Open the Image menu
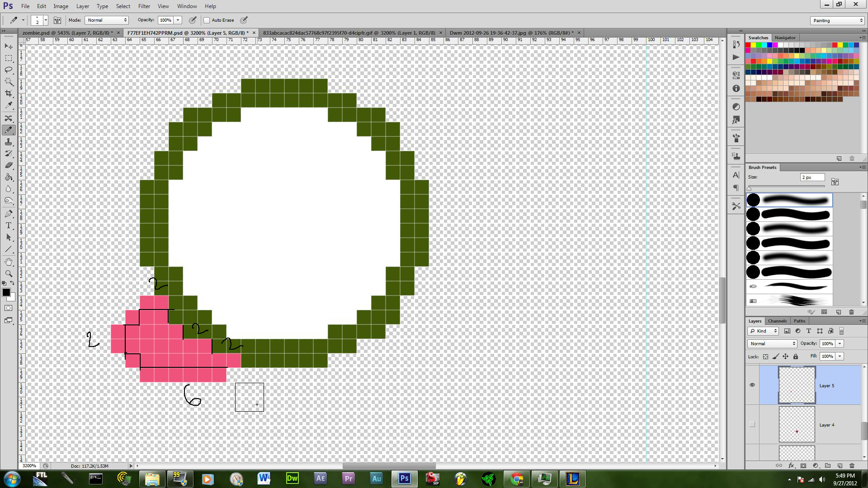This screenshot has width=868, height=488. click(x=61, y=6)
